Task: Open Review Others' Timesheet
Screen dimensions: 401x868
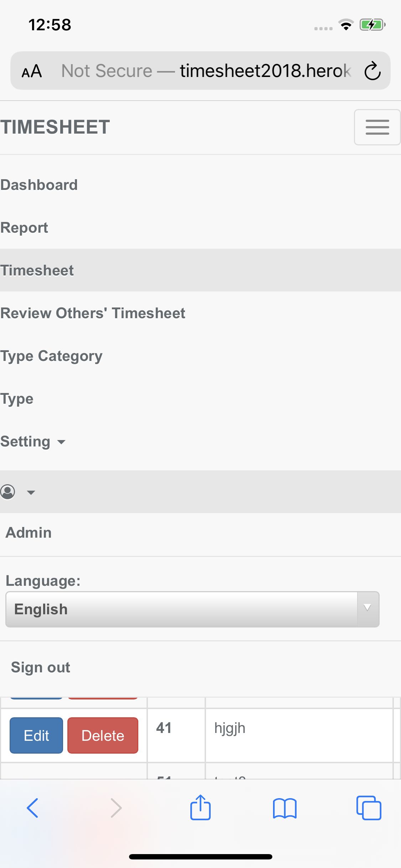Action: coord(92,313)
